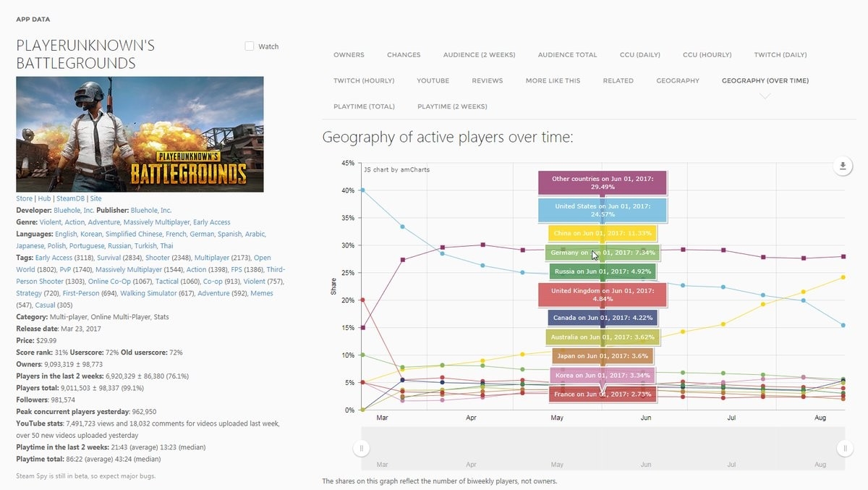The height and width of the screenshot is (490, 868).
Task: Go to Playtime (Total) tab
Action: pyautogui.click(x=364, y=107)
